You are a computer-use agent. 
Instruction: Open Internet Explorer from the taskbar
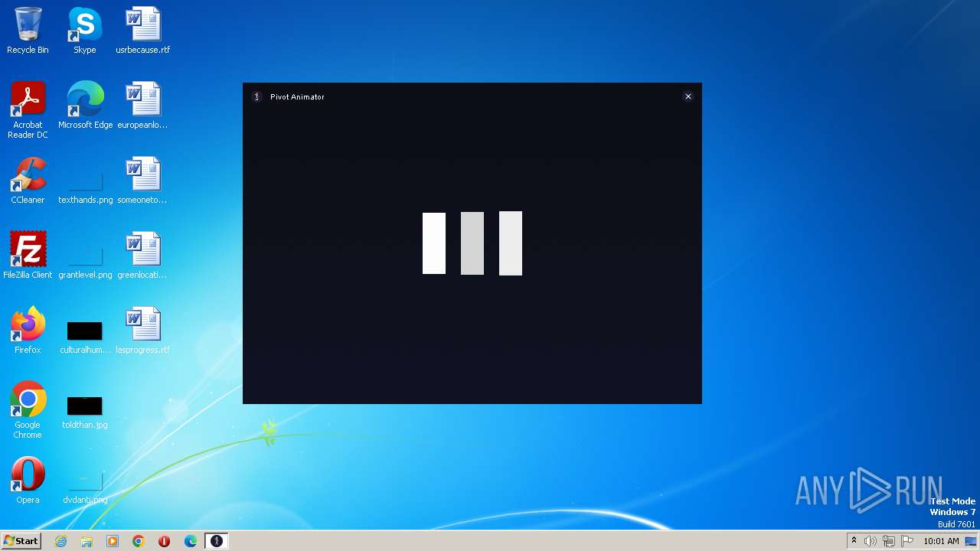[60, 541]
